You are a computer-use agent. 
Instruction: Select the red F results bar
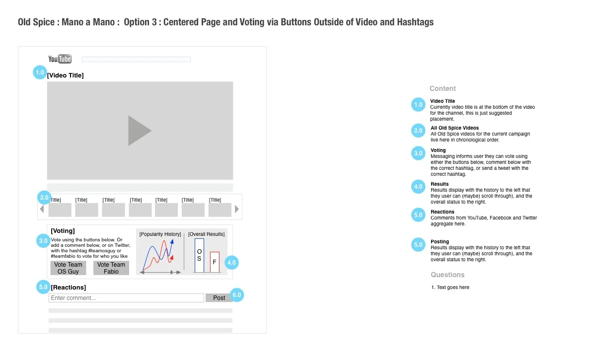point(215,262)
